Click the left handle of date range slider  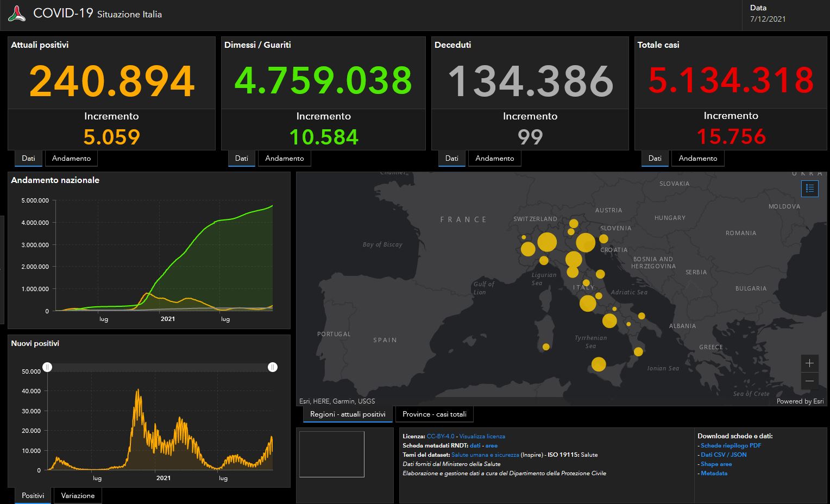pyautogui.click(x=48, y=368)
